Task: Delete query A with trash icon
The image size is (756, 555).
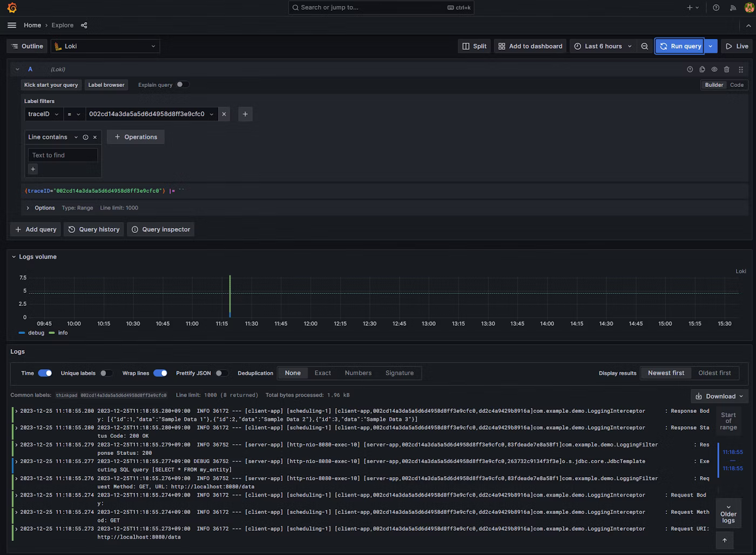Action: 726,69
